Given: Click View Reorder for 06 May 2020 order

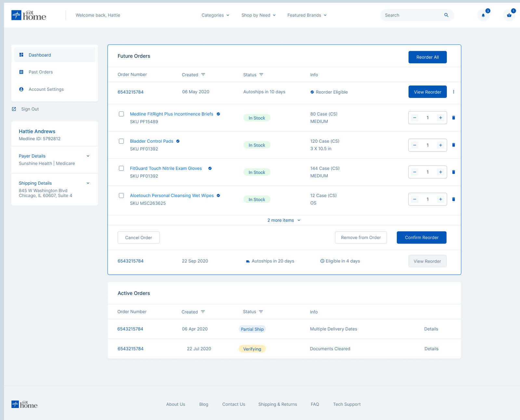Looking at the screenshot, I should [x=427, y=92].
